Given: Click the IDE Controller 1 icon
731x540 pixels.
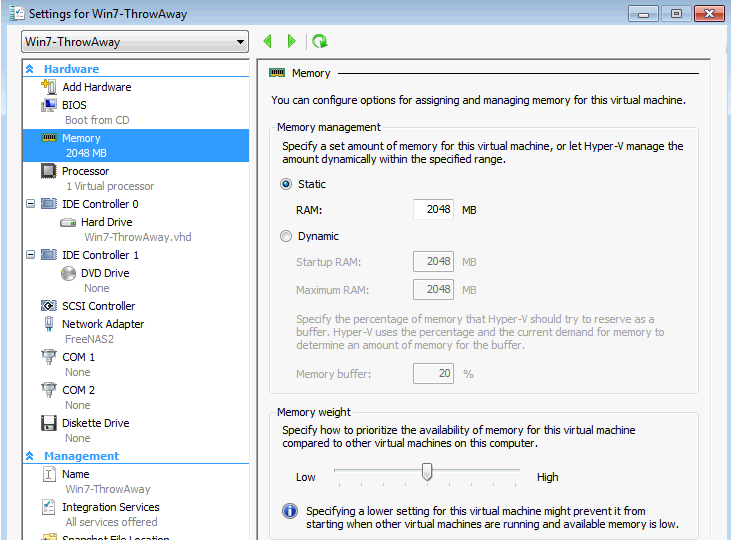Looking at the screenshot, I should coord(49,255).
